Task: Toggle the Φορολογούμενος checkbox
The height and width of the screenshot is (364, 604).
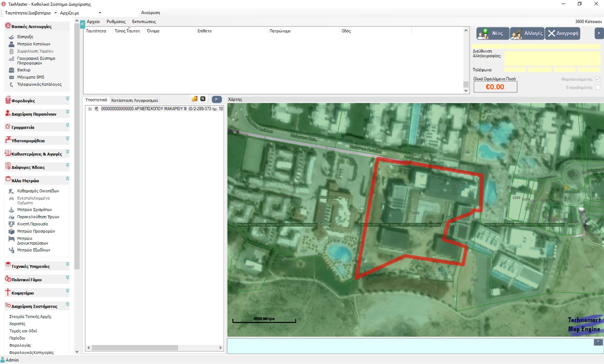Action: click(x=598, y=79)
